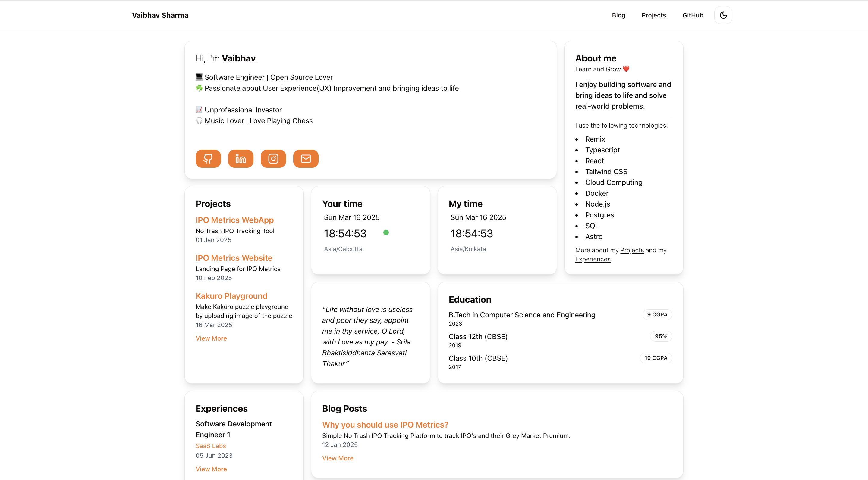The width and height of the screenshot is (868, 480).
Task: Go to GitHub from navigation bar
Action: (x=693, y=15)
